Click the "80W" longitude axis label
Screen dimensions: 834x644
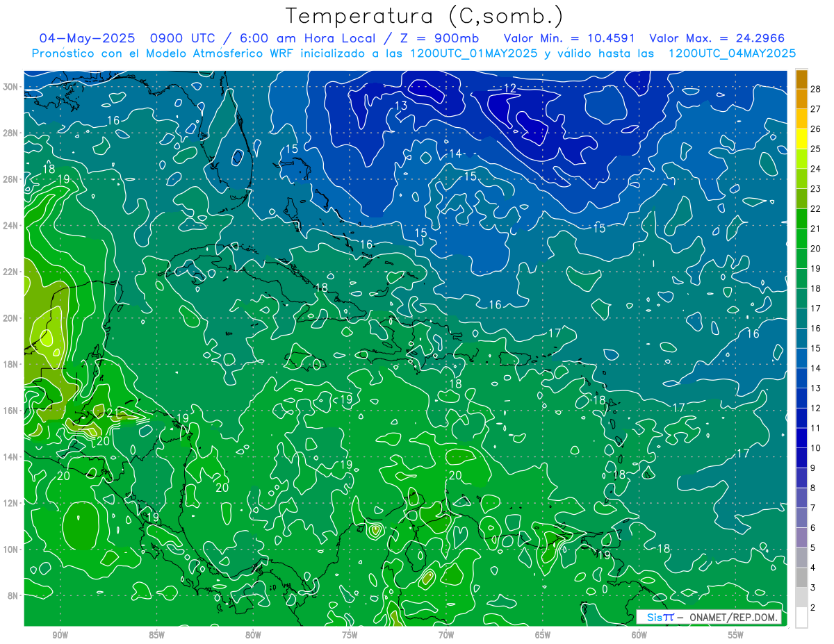(x=253, y=635)
